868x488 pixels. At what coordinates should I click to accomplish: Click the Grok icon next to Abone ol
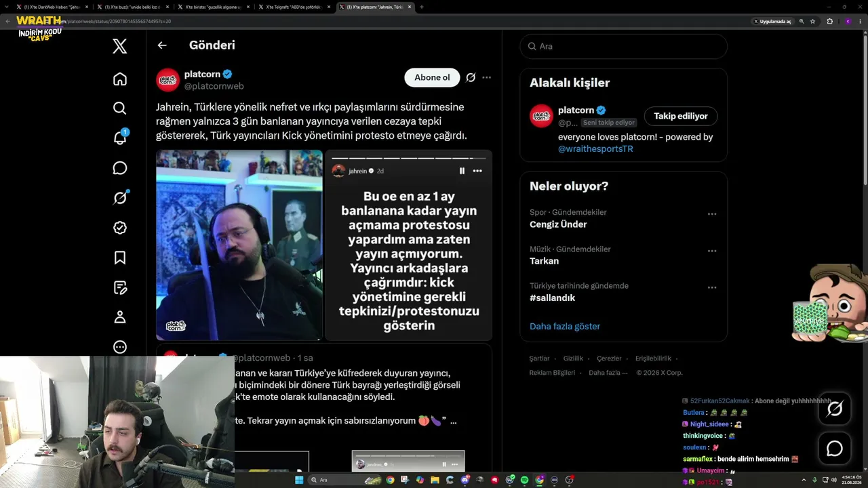click(471, 77)
